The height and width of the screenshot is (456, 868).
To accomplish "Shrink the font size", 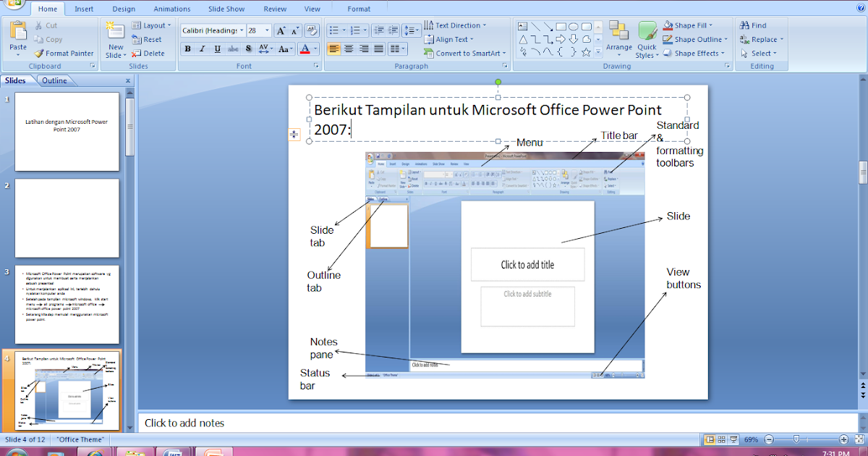I will (295, 30).
